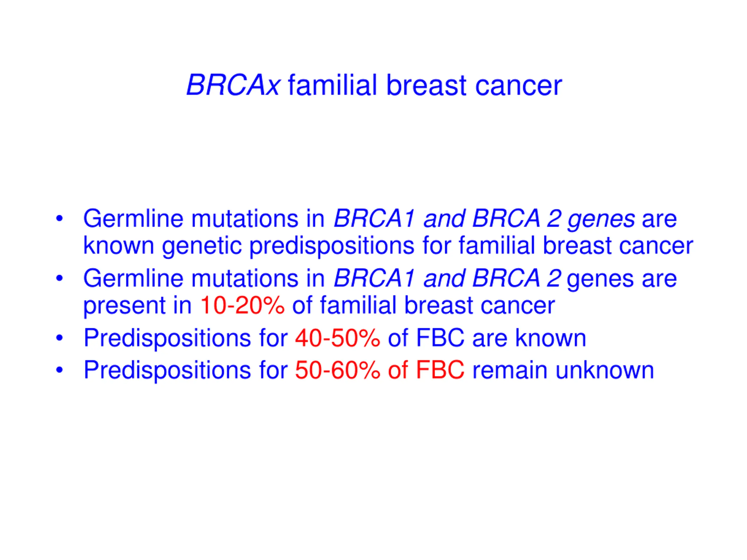Select the red '40-50%' text
The image size is (747, 560).
(x=337, y=337)
